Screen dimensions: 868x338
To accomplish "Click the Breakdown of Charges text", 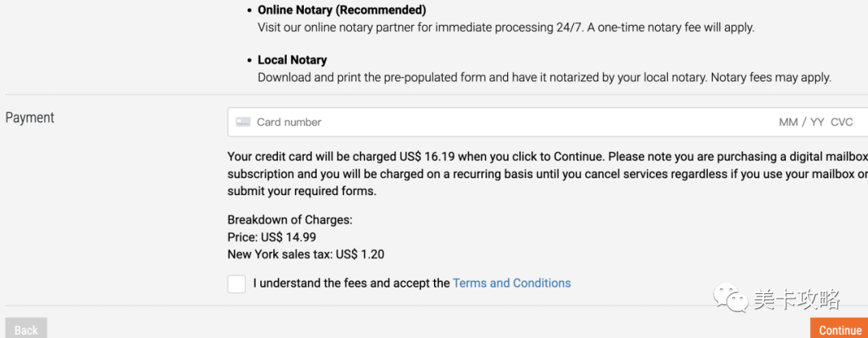I will click(290, 219).
